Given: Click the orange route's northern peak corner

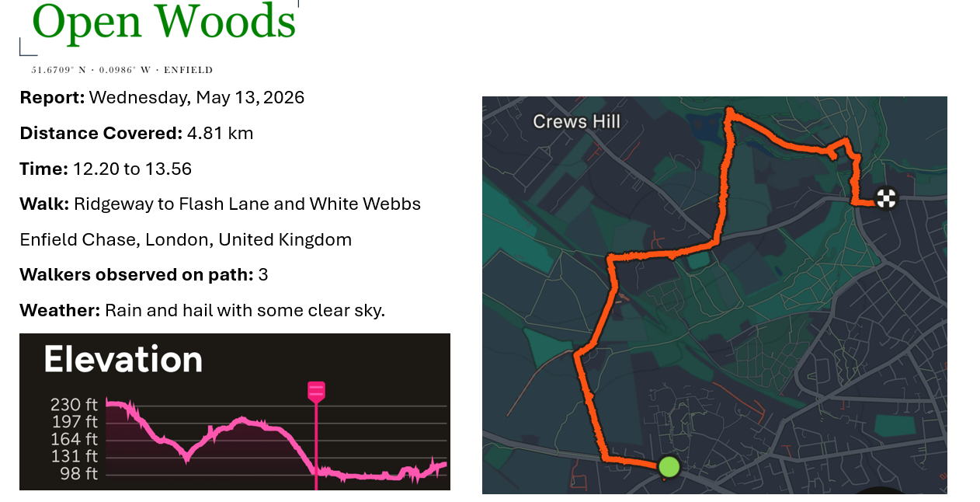Looking at the screenshot, I should 728,112.
